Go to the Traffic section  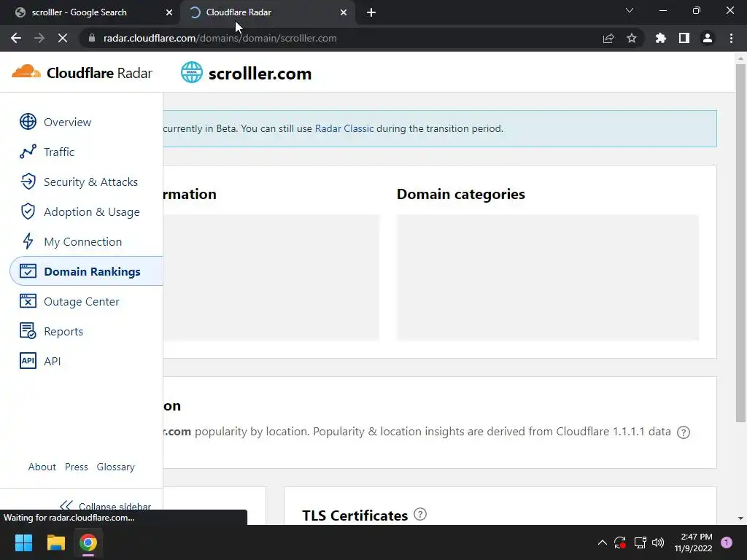click(58, 152)
